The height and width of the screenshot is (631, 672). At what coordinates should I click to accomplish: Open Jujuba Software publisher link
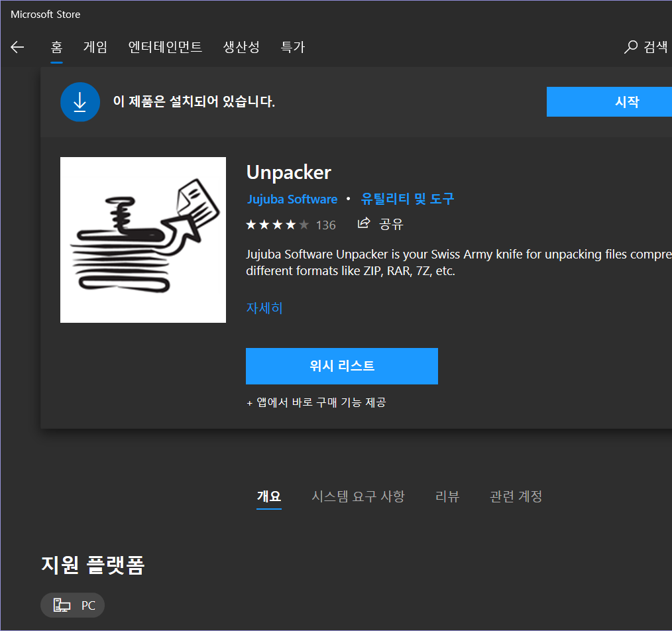tap(292, 200)
